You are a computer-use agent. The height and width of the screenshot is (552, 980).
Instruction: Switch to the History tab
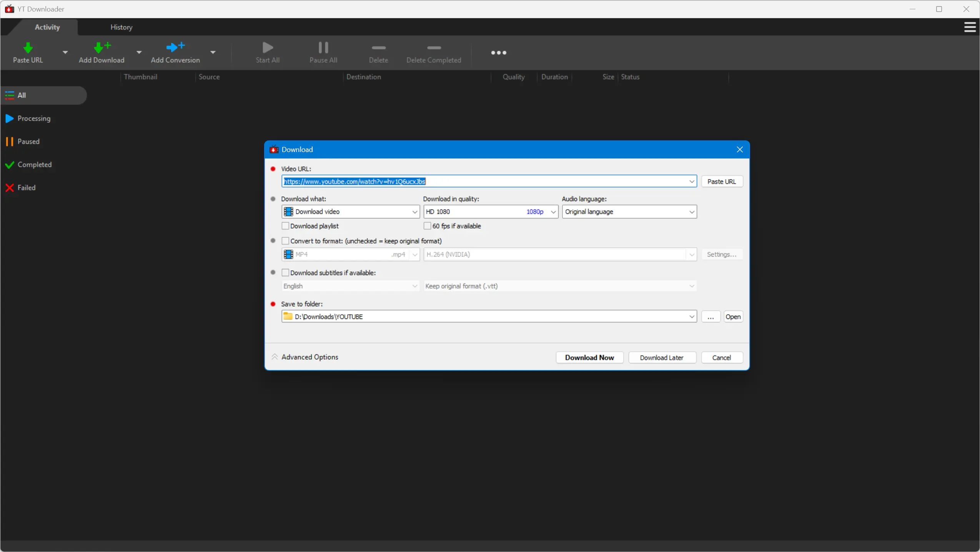121,27
